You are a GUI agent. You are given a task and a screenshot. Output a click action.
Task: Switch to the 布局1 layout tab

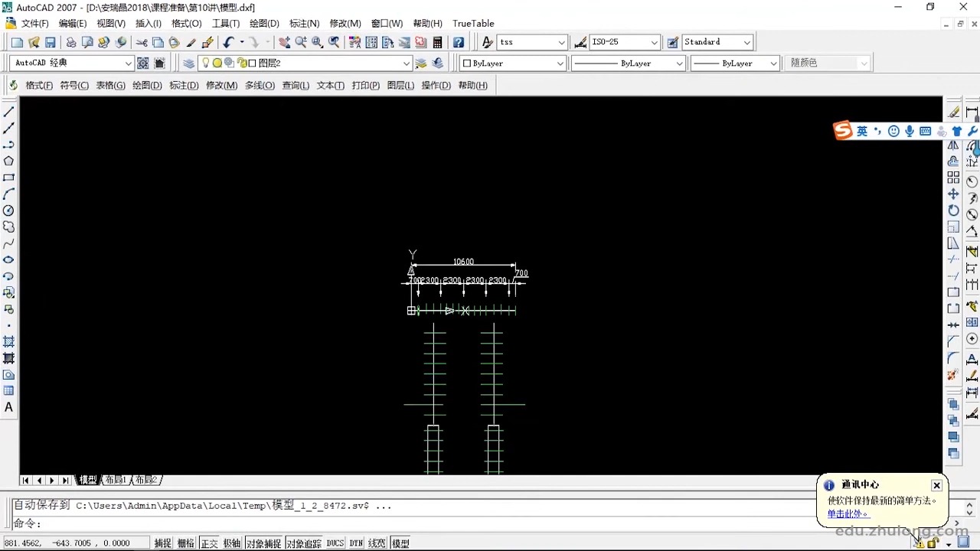[x=116, y=481]
